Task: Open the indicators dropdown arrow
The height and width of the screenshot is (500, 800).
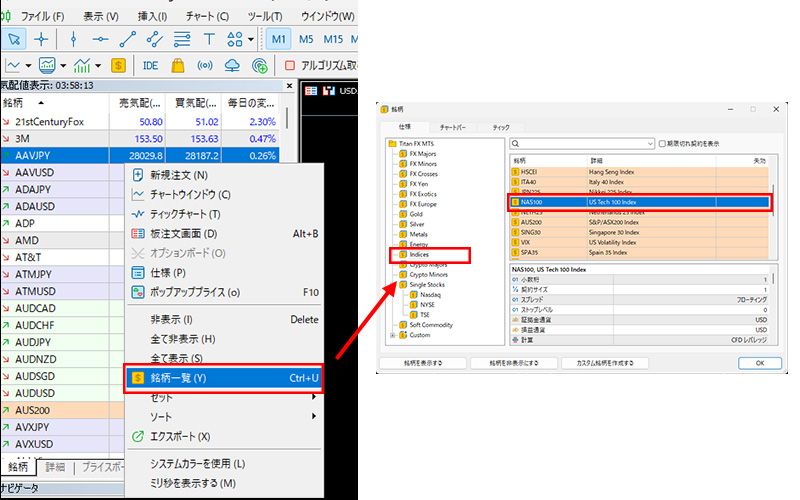Action: [x=97, y=66]
